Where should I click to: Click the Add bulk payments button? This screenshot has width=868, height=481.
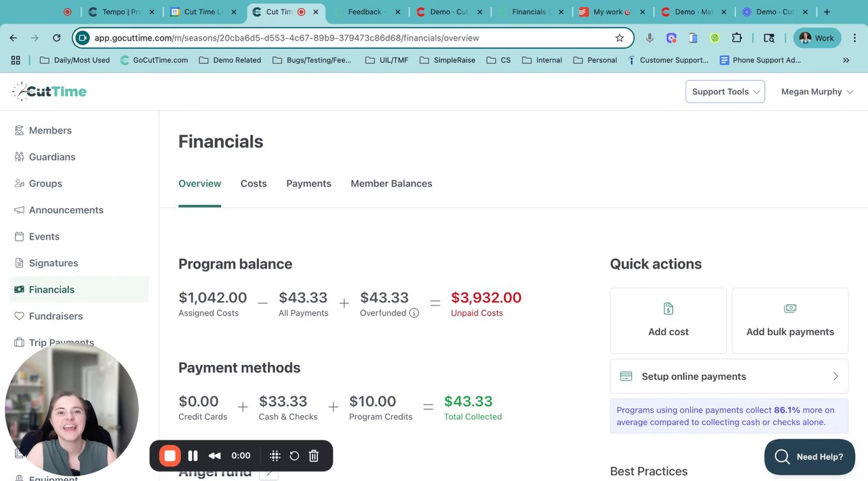(x=790, y=320)
